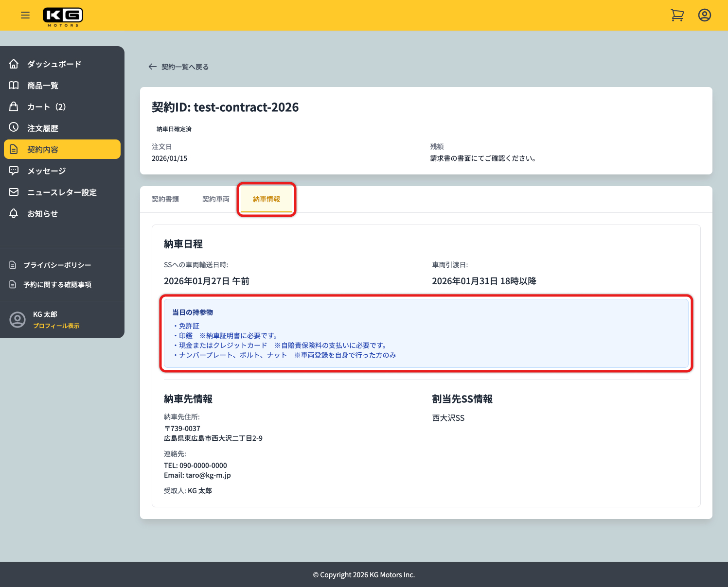Switch to the 契約車両 tab
The width and height of the screenshot is (728, 587).
pos(216,199)
